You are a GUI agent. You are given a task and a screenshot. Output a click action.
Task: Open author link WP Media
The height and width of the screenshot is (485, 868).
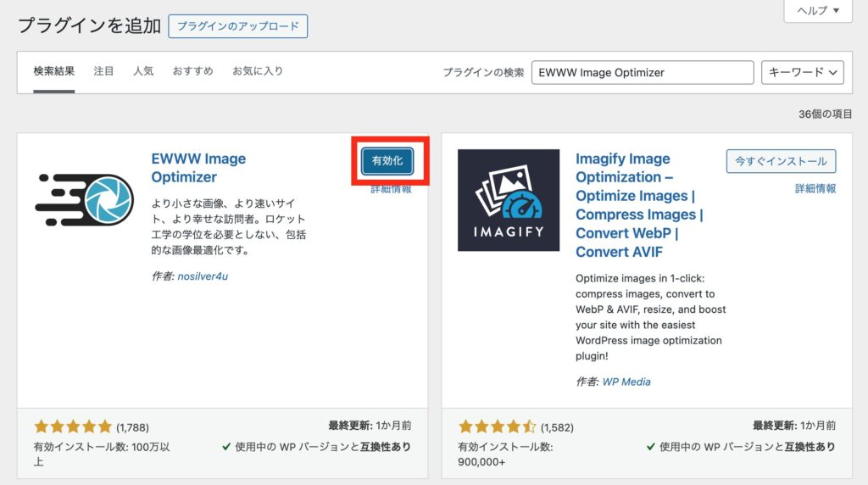pos(626,382)
